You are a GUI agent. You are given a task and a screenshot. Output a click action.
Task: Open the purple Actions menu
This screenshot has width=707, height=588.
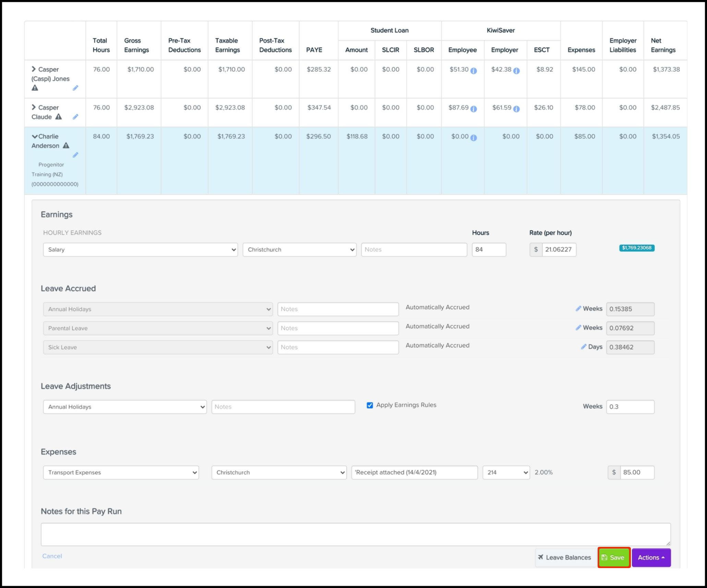click(x=651, y=557)
